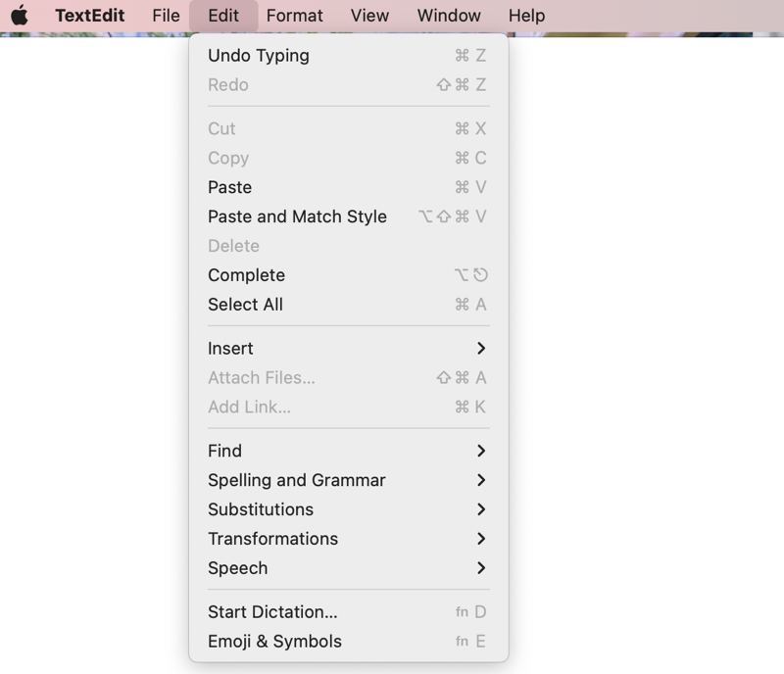The image size is (784, 674).
Task: Open the File menu
Action: [x=166, y=16]
